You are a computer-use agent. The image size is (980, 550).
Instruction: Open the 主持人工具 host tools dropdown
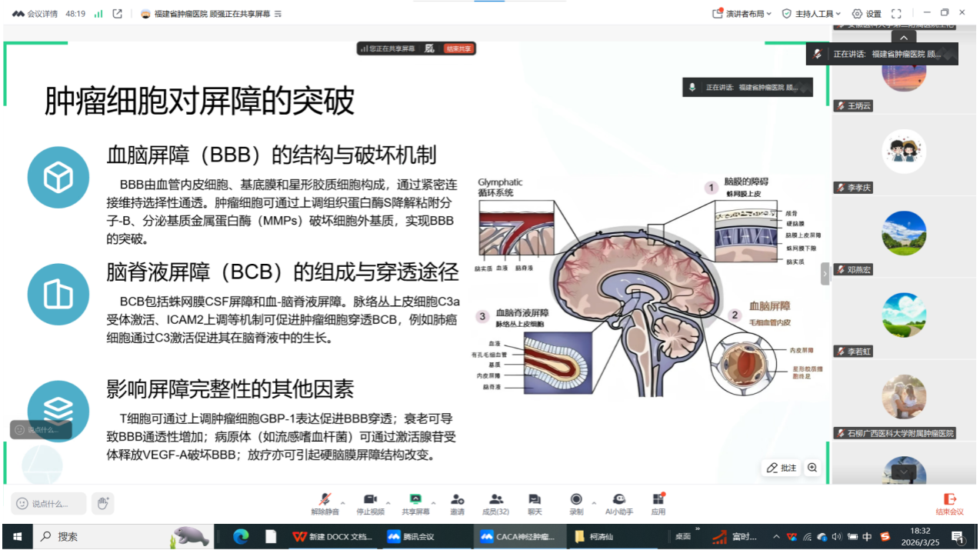pyautogui.click(x=812, y=14)
